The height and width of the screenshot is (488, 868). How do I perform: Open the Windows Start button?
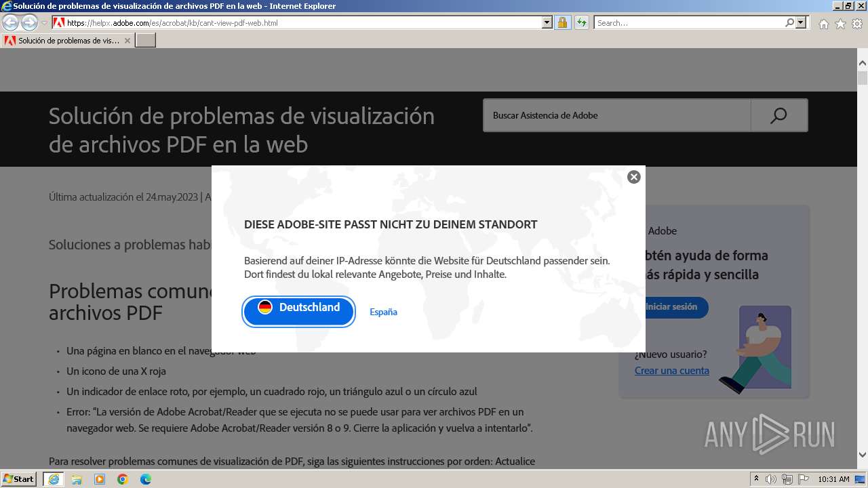[18, 479]
